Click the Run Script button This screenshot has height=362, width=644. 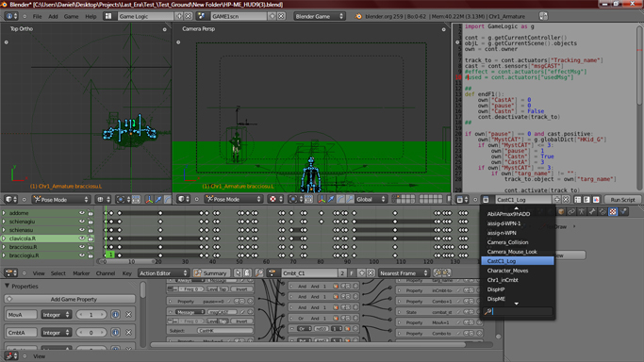pyautogui.click(x=622, y=200)
